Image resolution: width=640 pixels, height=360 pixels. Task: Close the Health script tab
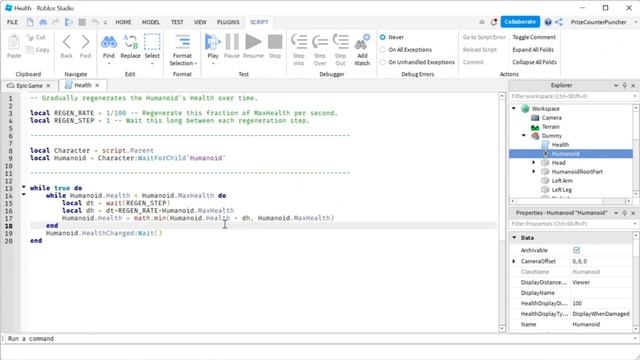tap(97, 85)
